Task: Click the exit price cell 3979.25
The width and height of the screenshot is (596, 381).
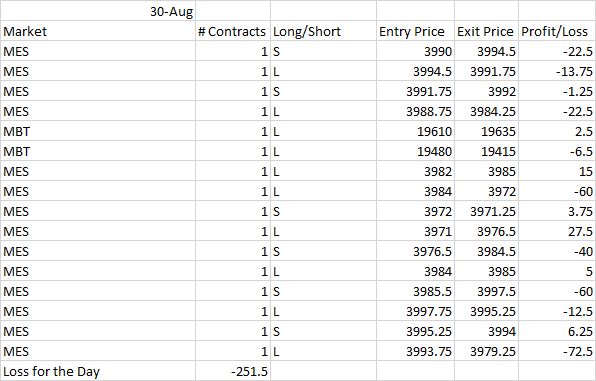Action: point(487,351)
